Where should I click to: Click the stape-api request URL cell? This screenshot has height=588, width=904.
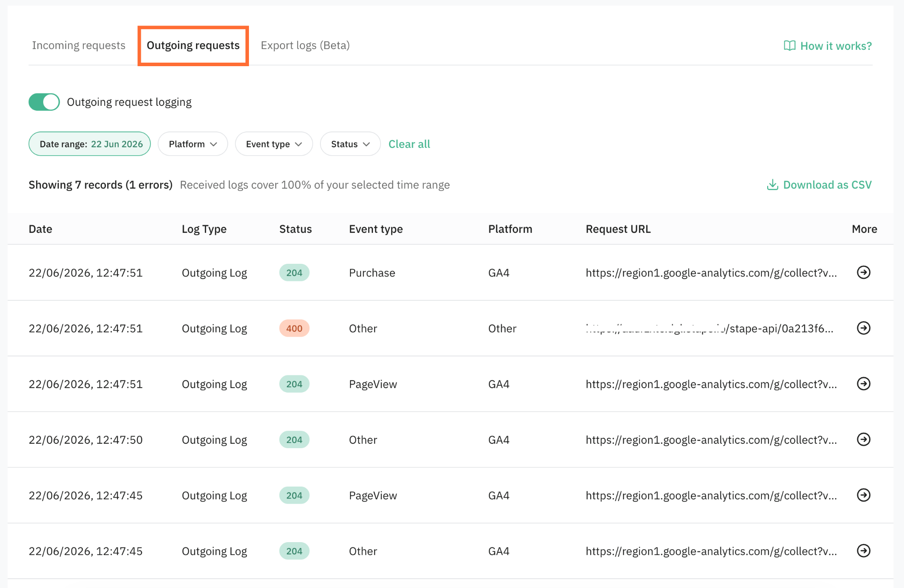[x=709, y=328]
